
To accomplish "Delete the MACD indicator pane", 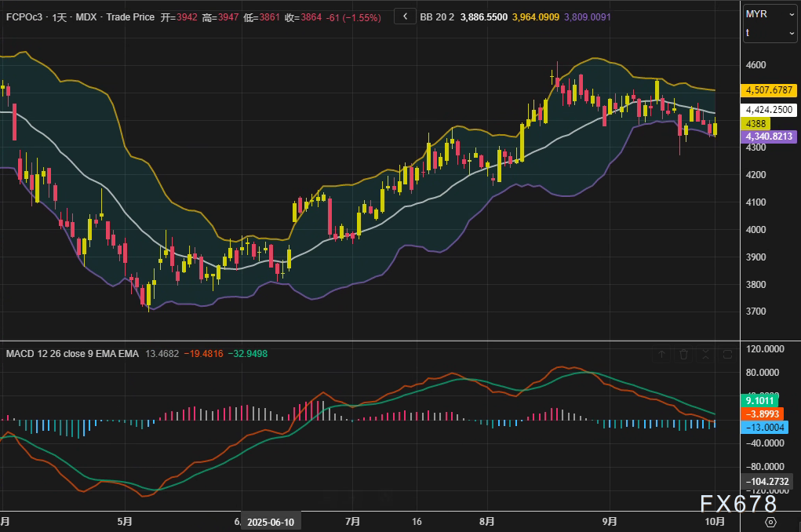I will click(683, 355).
